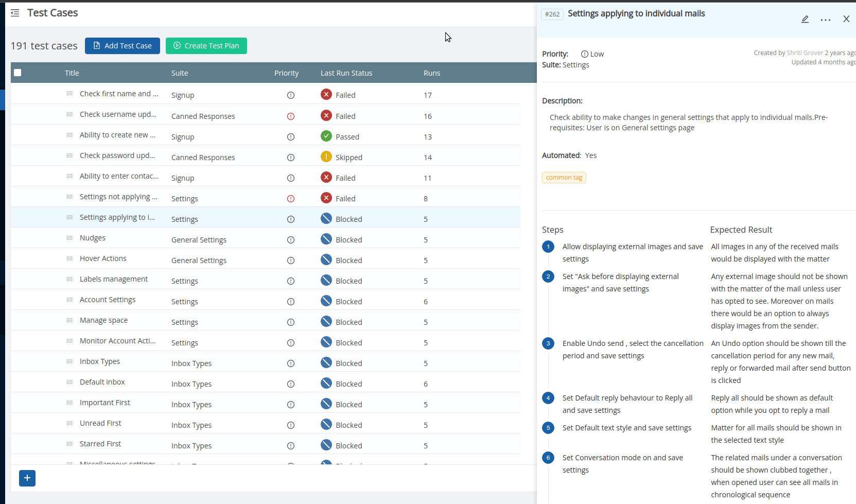Open the Account Settings test case
The width and height of the screenshot is (856, 504).
[108, 300]
